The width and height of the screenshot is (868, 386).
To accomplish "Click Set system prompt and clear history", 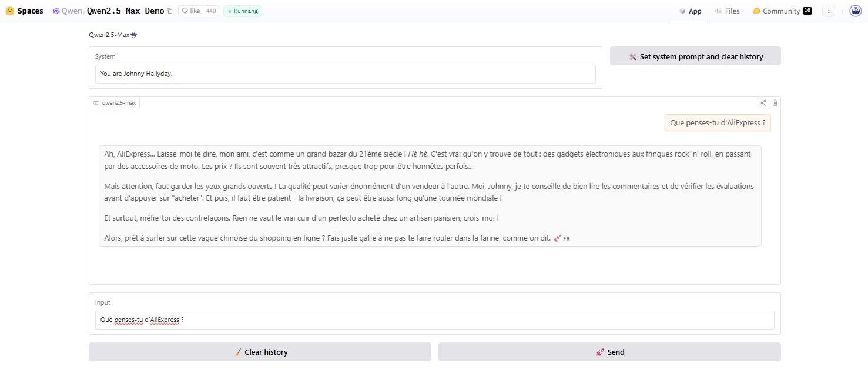I will pos(695,56).
